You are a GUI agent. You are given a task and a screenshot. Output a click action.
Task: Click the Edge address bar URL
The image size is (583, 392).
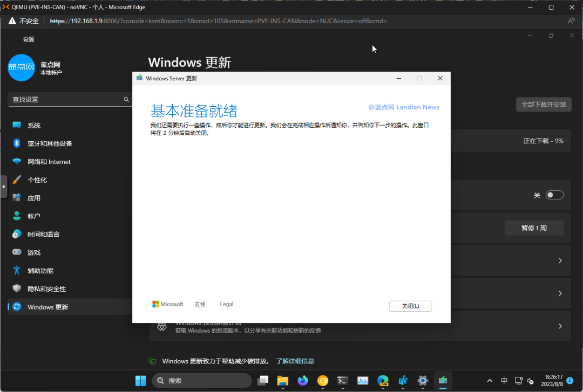click(219, 21)
